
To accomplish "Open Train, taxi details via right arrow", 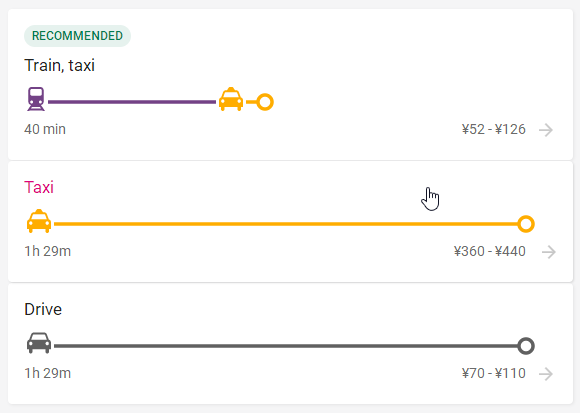I will coord(546,130).
